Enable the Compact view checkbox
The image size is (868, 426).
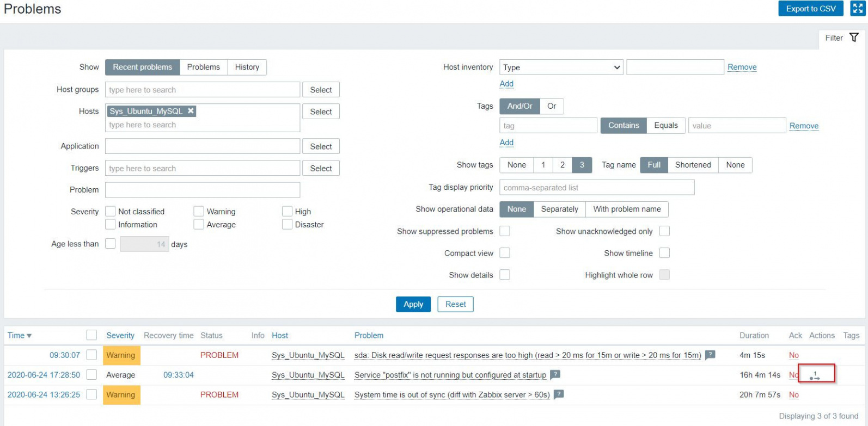(505, 253)
